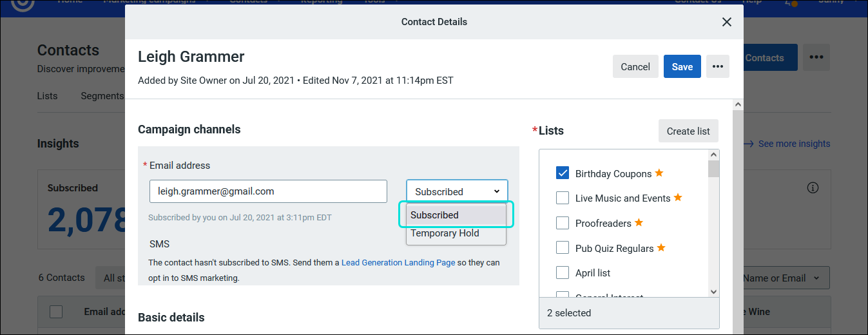
Task: Switch to the Lists tab
Action: (x=47, y=95)
